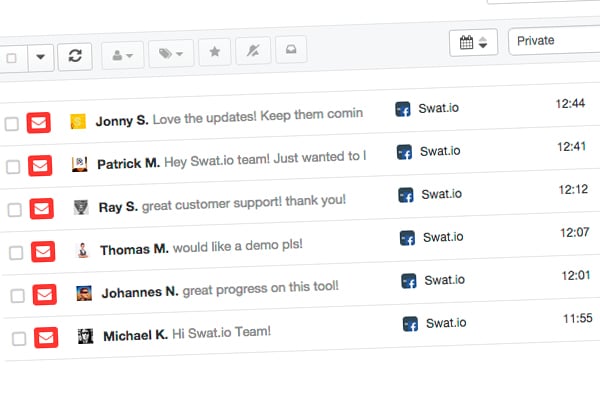Image resolution: width=600 pixels, height=400 pixels.
Task: Open the Private filter dropdown
Action: pyautogui.click(x=555, y=40)
